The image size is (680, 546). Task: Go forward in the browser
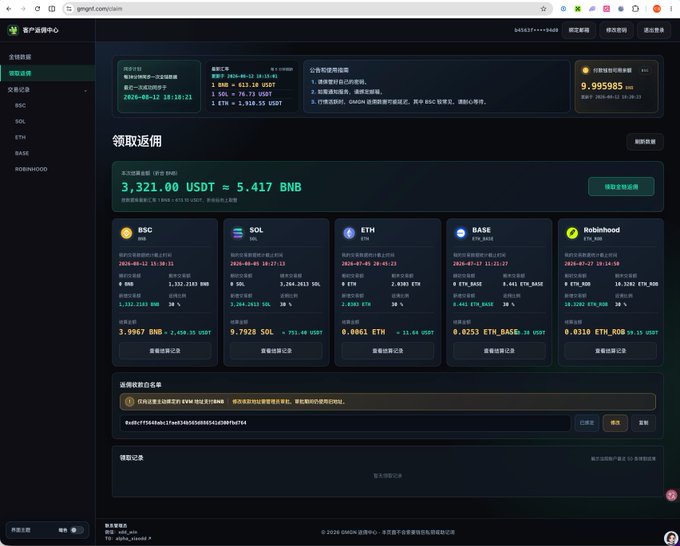(x=23, y=9)
